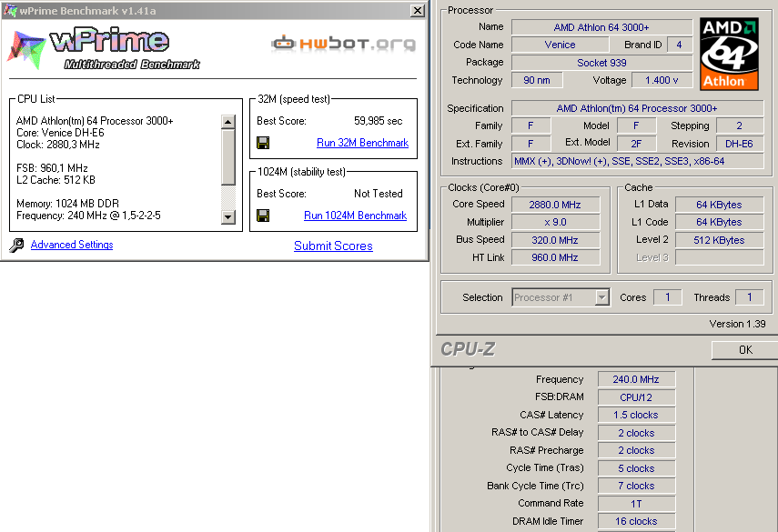Viewport: 778px width, 532px height.
Task: Click the L1 Data value '64 KBytes'
Action: (719, 205)
